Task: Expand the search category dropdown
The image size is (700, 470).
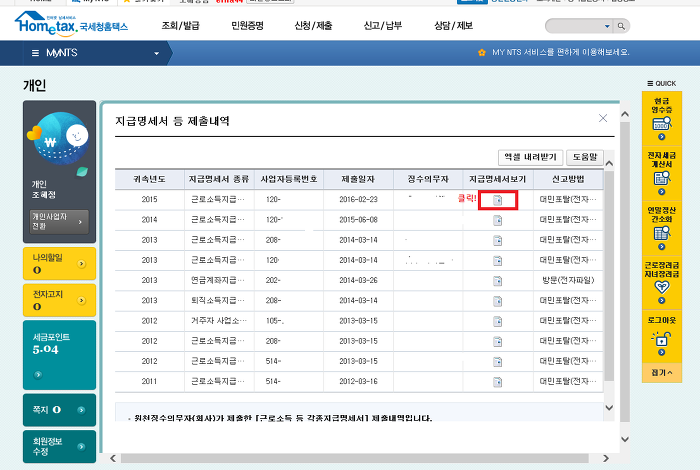Action: pos(607,26)
